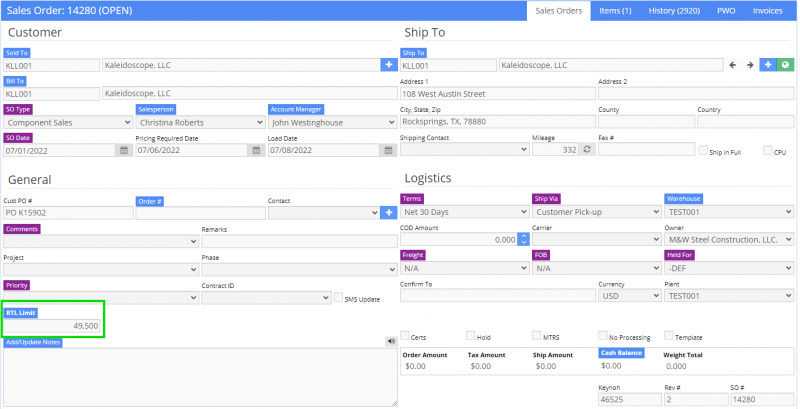The image size is (800, 409).
Task: Click the speaker icon above notes box
Action: coord(390,341)
